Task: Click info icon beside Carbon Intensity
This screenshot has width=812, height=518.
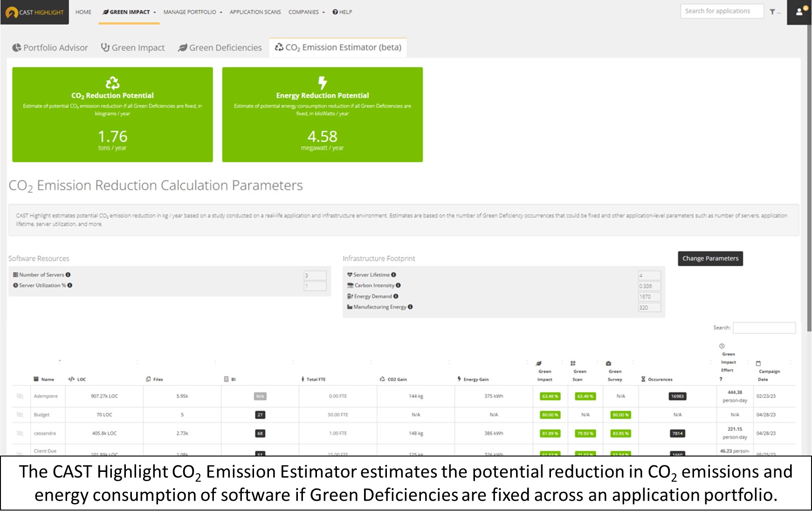Action: (x=398, y=286)
